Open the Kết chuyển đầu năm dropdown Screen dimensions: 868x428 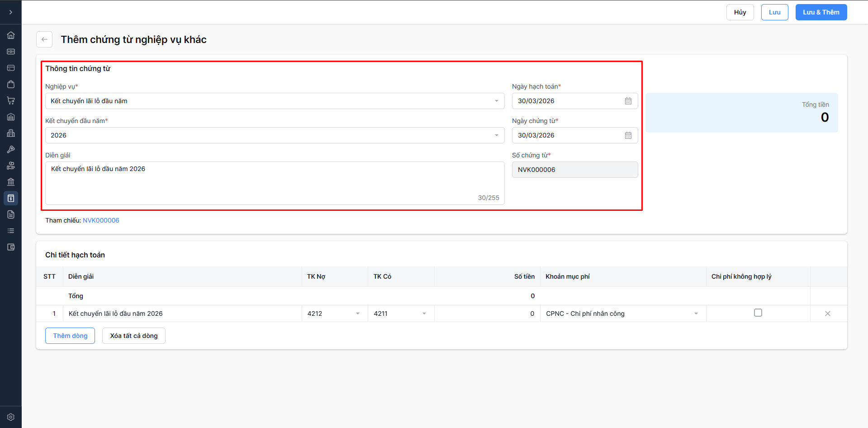pos(275,135)
